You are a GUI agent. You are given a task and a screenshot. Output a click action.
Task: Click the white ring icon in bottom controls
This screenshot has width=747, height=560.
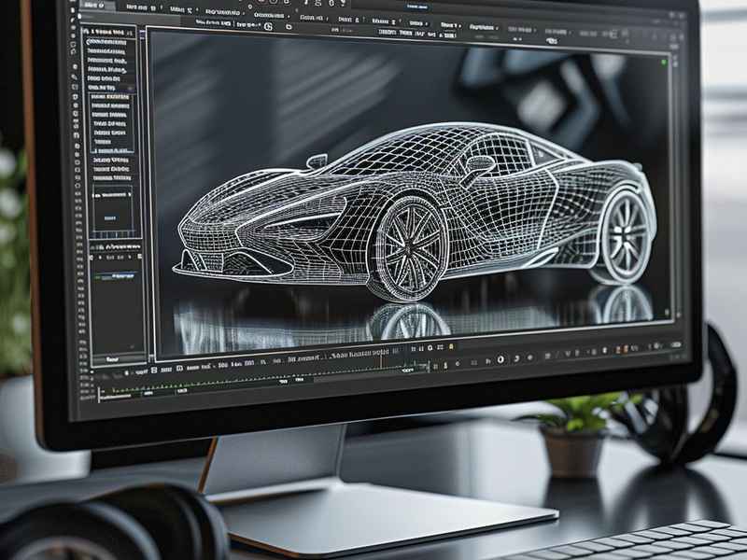[x=500, y=359]
